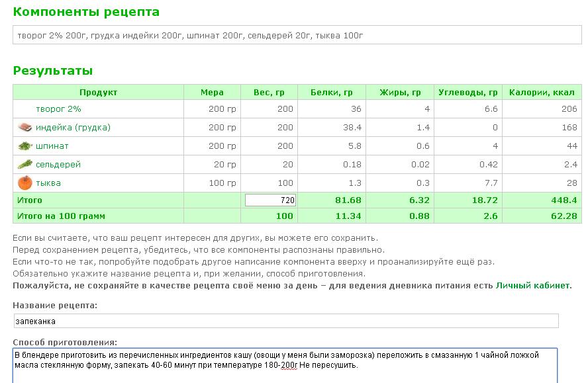
Task: Click the Компоненты рецепта heading
Action: [x=86, y=12]
